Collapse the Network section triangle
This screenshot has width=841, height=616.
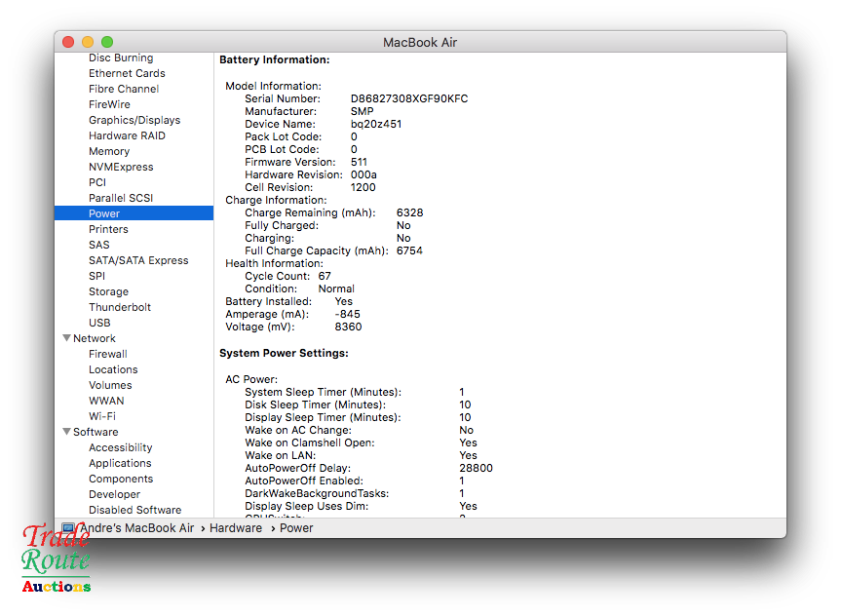(65, 338)
